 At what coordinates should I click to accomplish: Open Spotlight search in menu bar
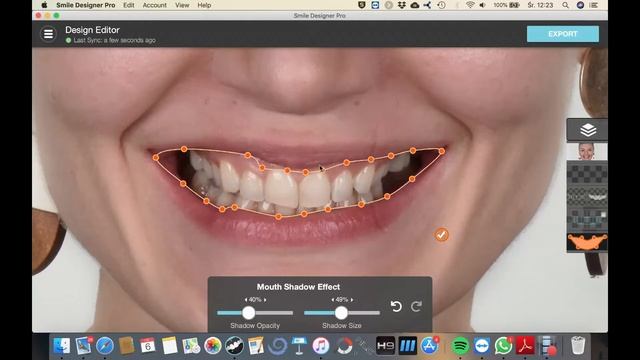[565, 5]
